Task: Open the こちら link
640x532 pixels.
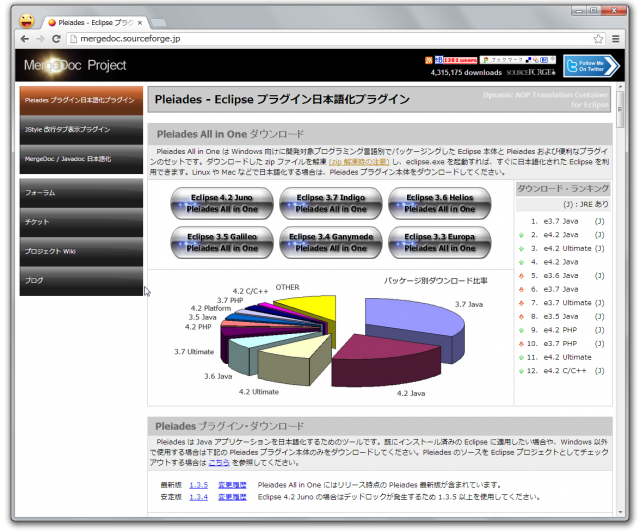Action: point(219,463)
